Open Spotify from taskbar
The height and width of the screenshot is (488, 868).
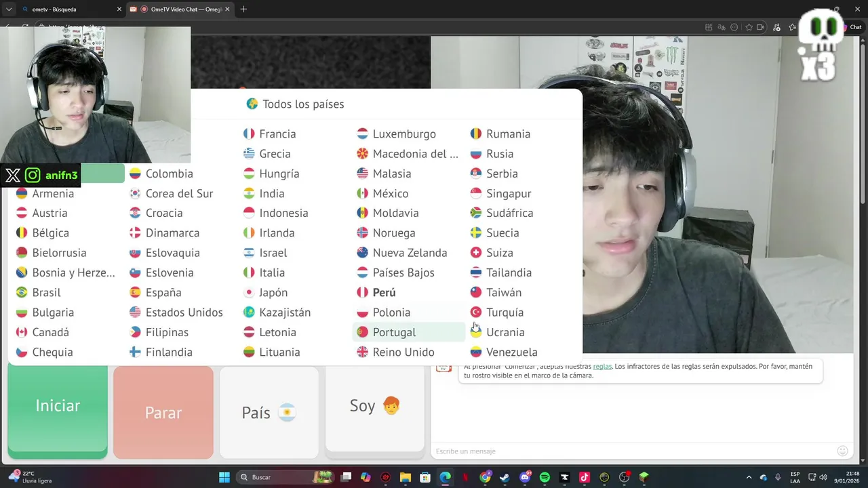[x=545, y=477]
